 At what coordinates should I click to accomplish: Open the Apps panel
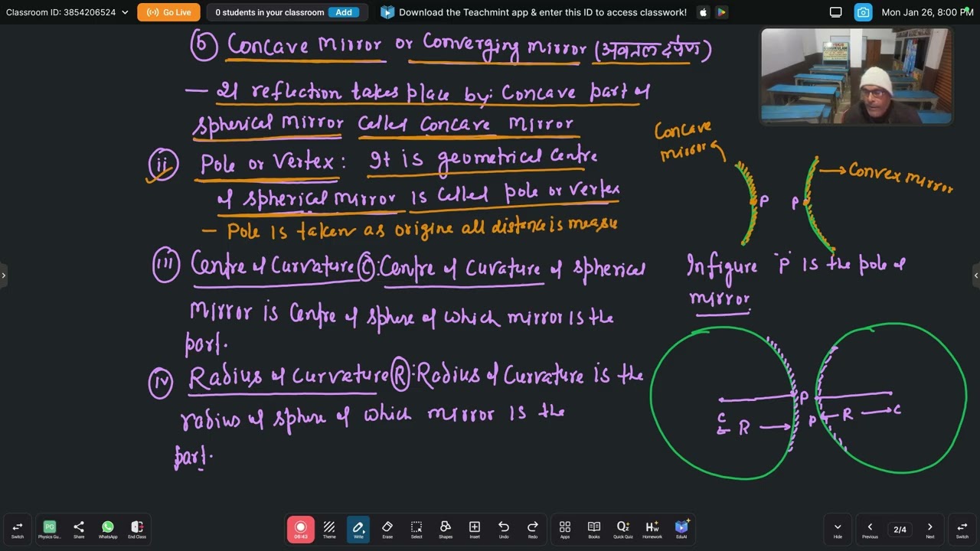coord(565,530)
